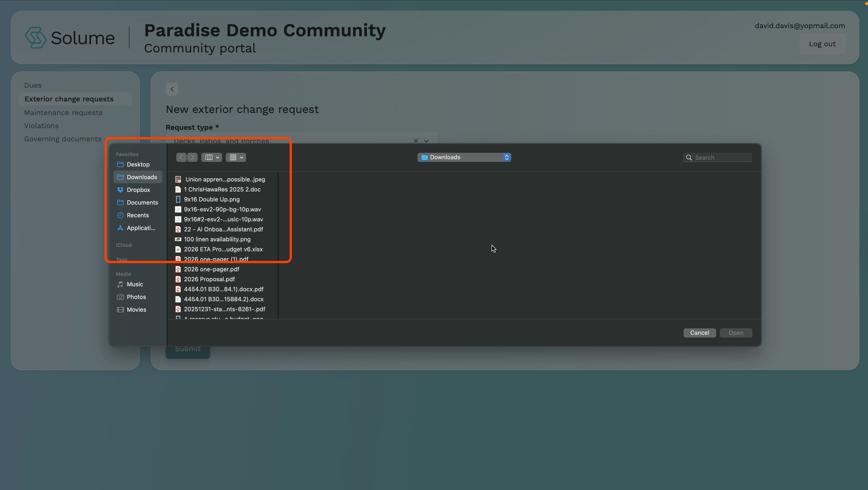Select Photos in Media sidebar

pos(138,297)
